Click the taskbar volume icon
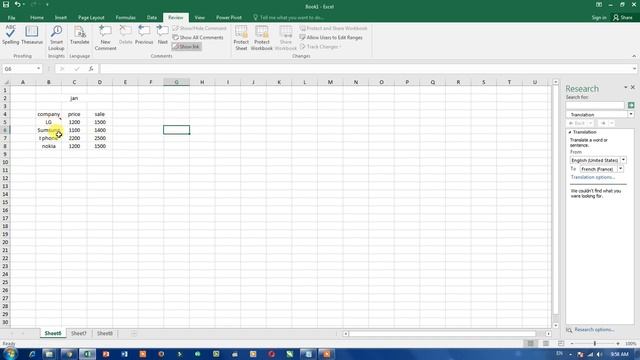Image resolution: width=640 pixels, height=360 pixels. click(x=598, y=354)
